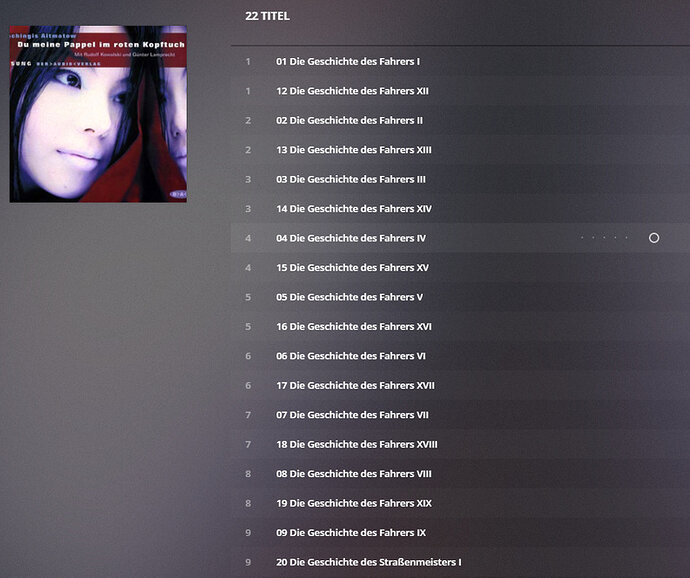Play "19 Die Geschichte des Fahrers XIX"

(354, 504)
